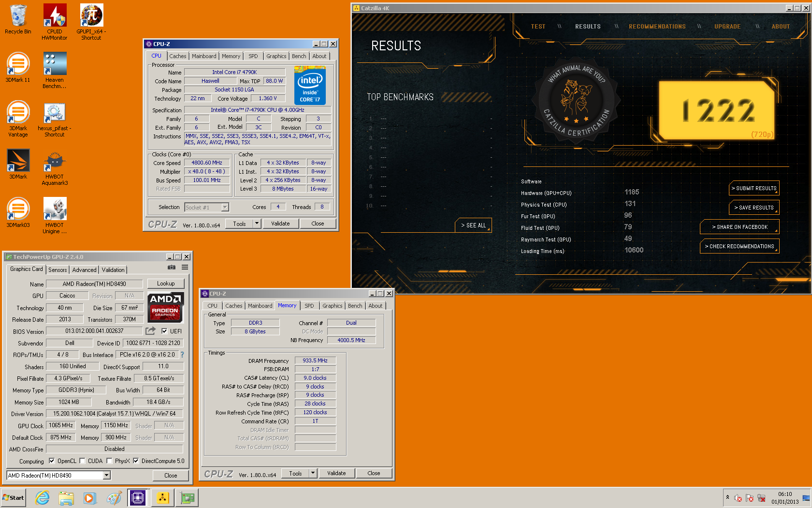
Task: Open GPUPI_x64 shortcut icon
Action: 91,22
